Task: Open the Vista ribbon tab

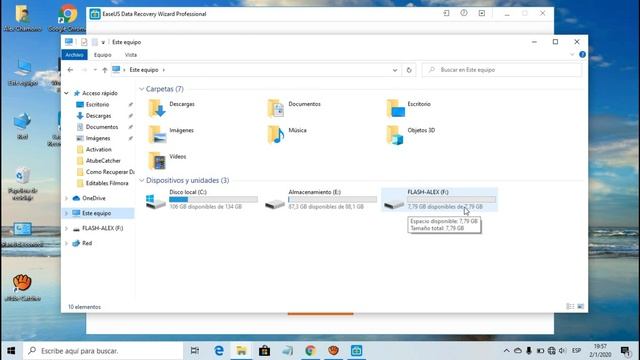Action: (x=131, y=55)
